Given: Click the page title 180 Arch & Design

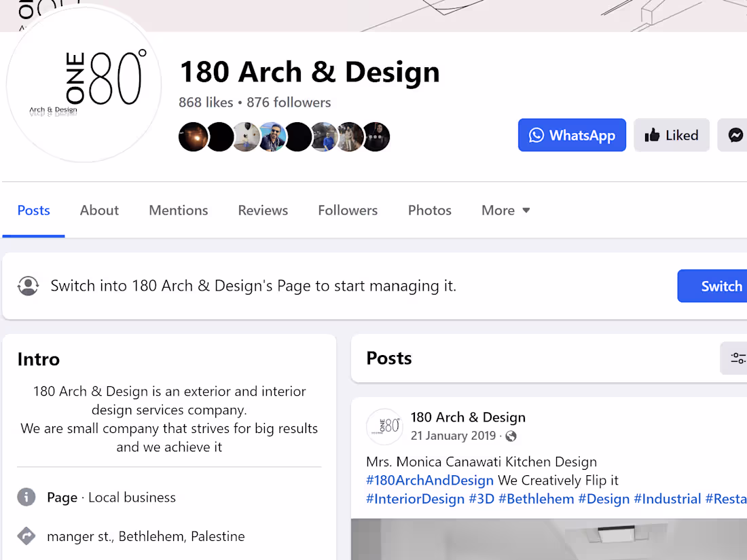Looking at the screenshot, I should point(310,72).
